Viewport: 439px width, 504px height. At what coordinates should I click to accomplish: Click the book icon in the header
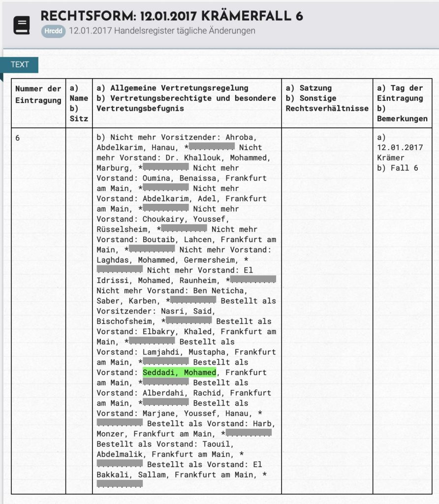click(x=21, y=25)
